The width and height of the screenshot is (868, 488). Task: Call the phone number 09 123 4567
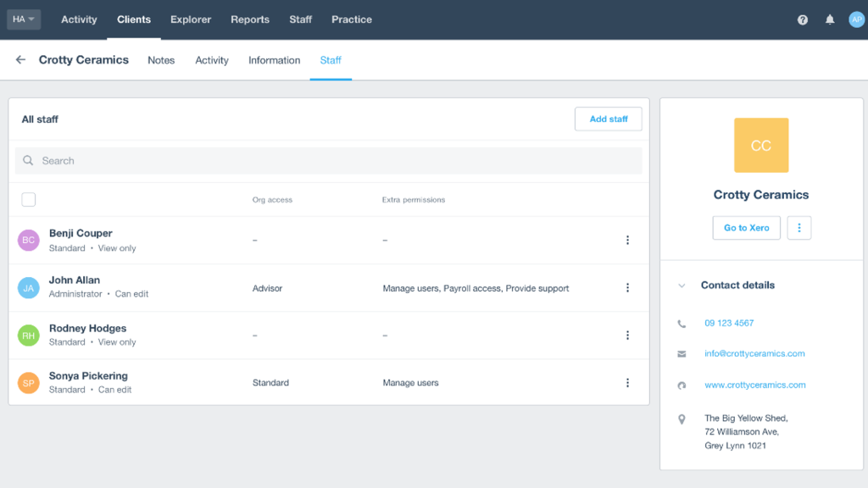point(729,323)
